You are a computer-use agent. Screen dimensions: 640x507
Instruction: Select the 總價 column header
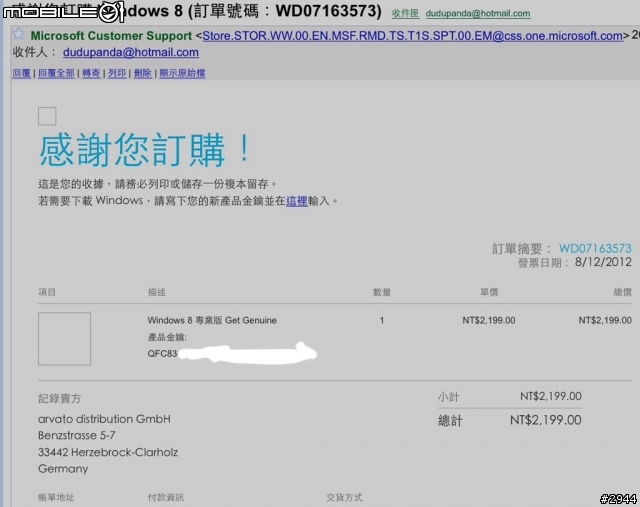[x=622, y=292]
